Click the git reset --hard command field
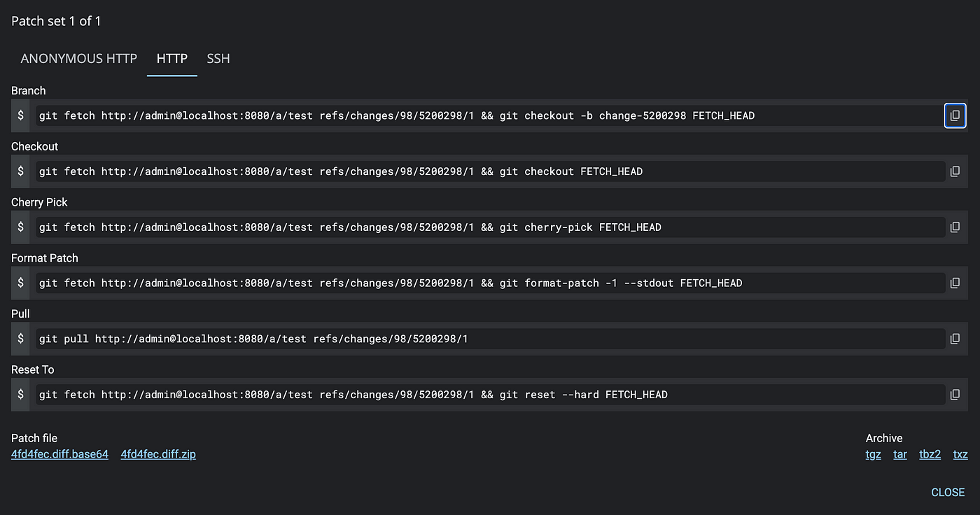 tap(490, 395)
